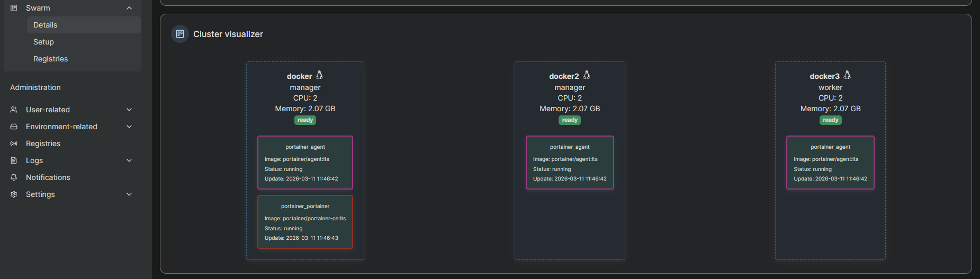
Task: Click the Linux penguin icon beside docker3
Action: click(x=847, y=75)
